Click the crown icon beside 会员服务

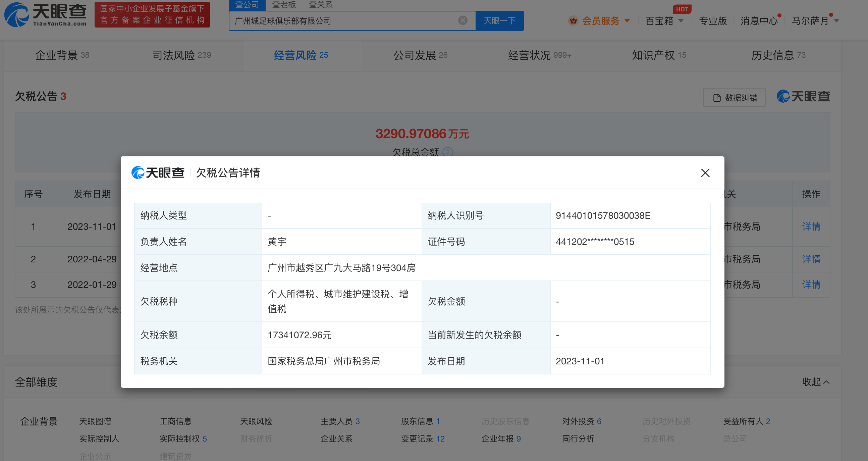tap(573, 21)
